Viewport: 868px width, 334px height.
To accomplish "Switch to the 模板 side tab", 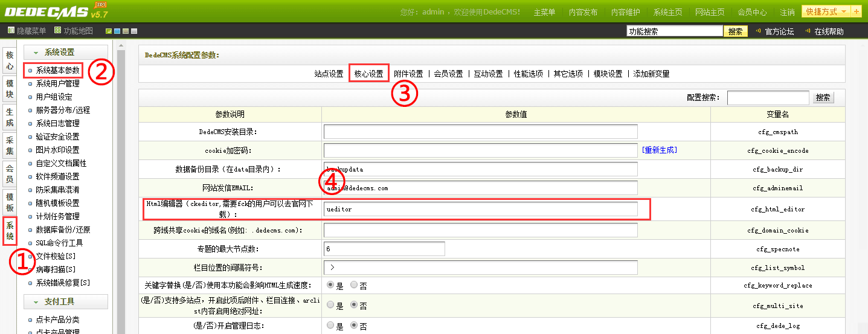I will pos(9,202).
